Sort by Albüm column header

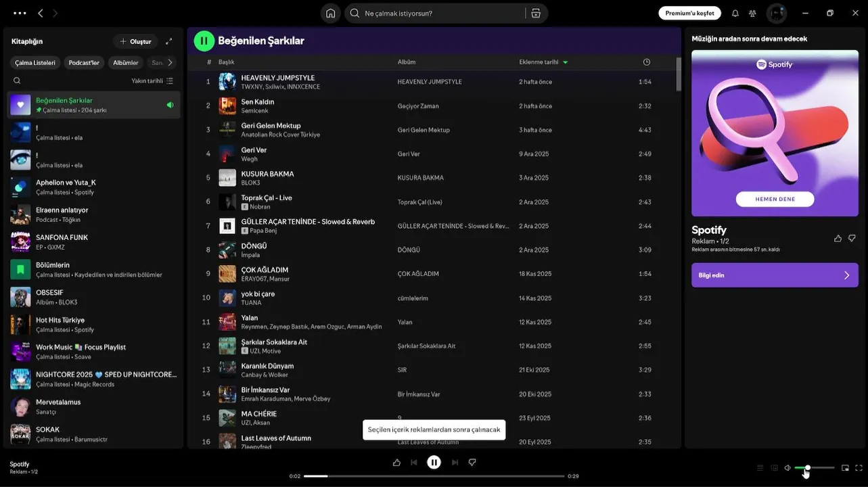[407, 62]
